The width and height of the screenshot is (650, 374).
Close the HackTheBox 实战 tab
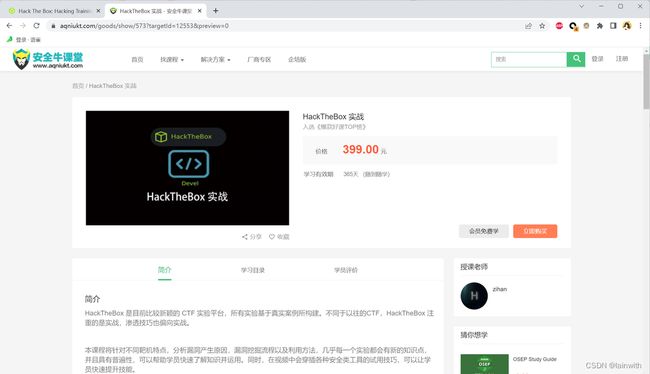(x=199, y=11)
